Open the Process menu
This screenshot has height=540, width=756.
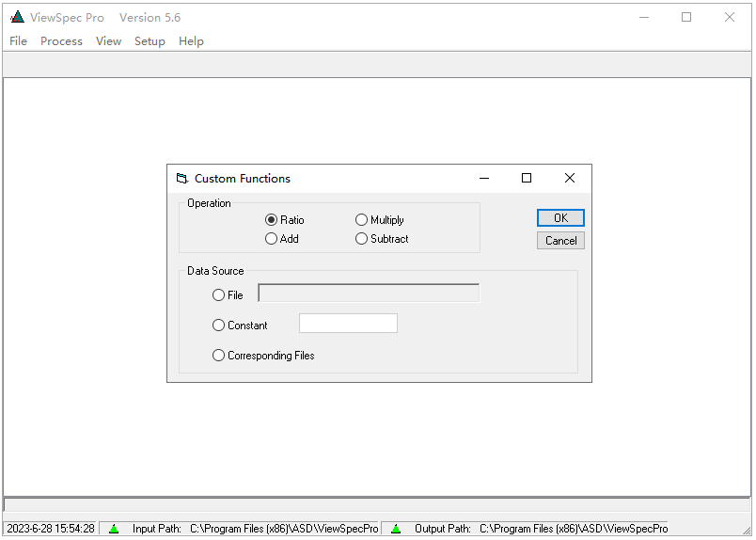tap(61, 41)
